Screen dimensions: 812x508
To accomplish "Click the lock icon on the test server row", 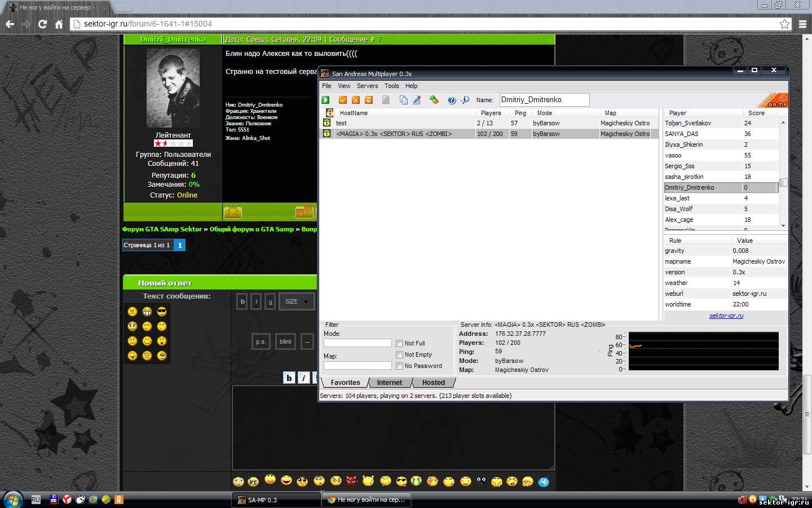I will pyautogui.click(x=326, y=122).
